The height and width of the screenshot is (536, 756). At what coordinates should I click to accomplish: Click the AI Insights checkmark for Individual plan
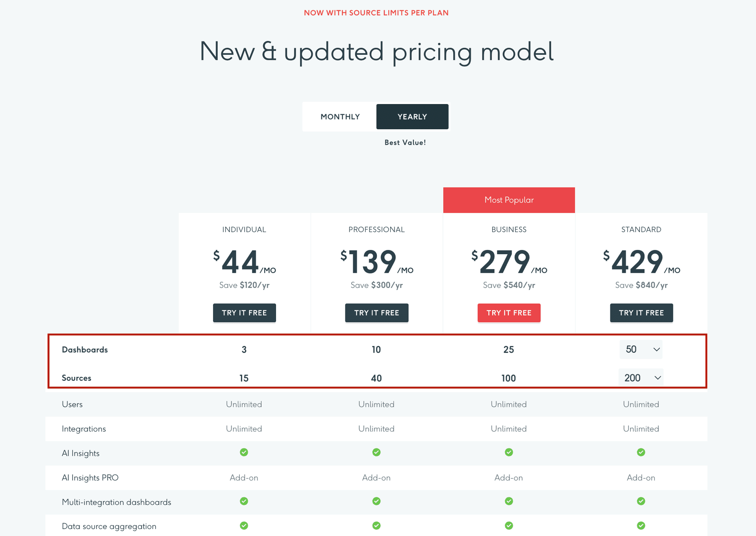tap(244, 452)
